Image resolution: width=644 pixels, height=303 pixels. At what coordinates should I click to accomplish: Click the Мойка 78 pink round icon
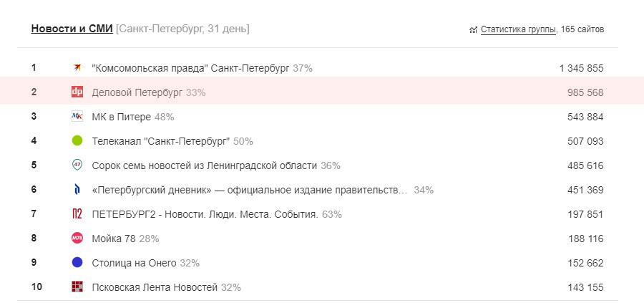tap(77, 239)
